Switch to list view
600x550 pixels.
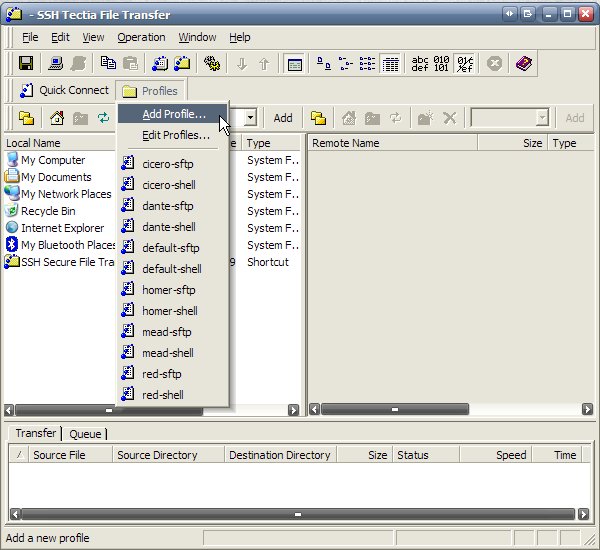click(x=367, y=64)
